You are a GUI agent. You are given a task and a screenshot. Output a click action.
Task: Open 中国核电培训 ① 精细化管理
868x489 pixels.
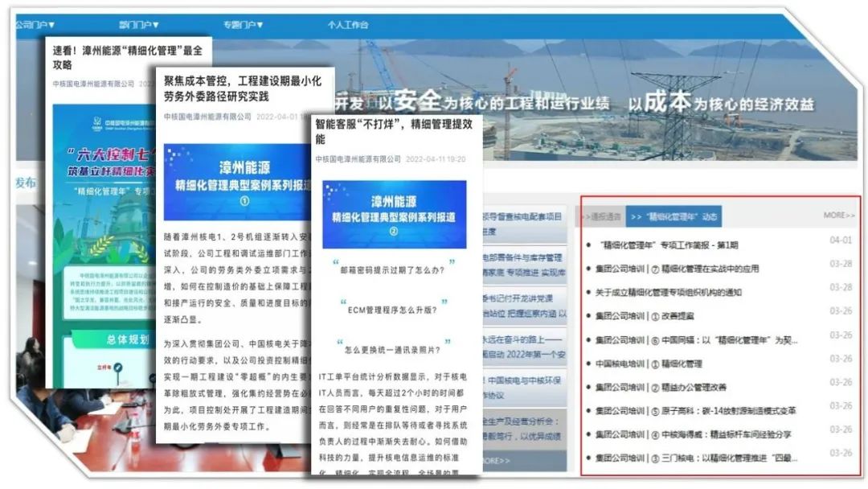[x=649, y=364]
